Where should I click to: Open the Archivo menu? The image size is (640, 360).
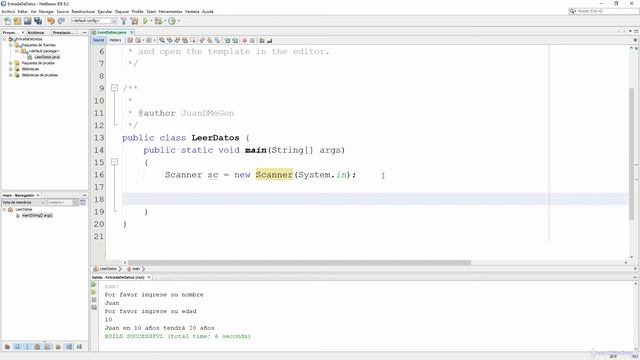point(8,11)
